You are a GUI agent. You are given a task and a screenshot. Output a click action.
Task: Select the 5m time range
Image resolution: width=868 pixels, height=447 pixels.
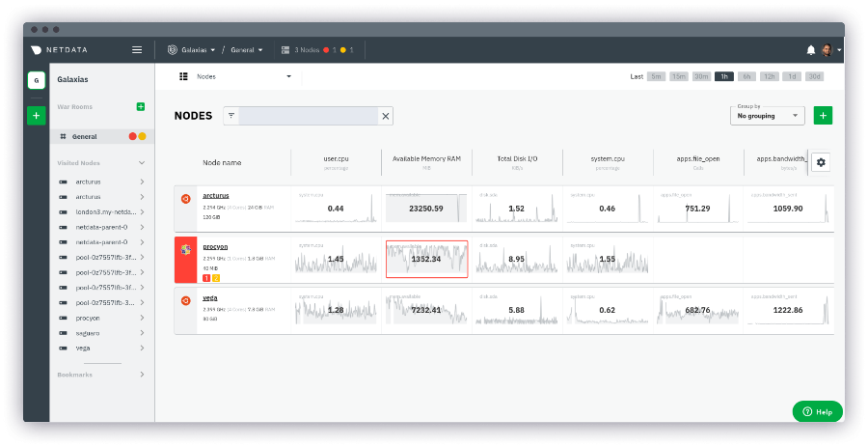[x=656, y=76]
